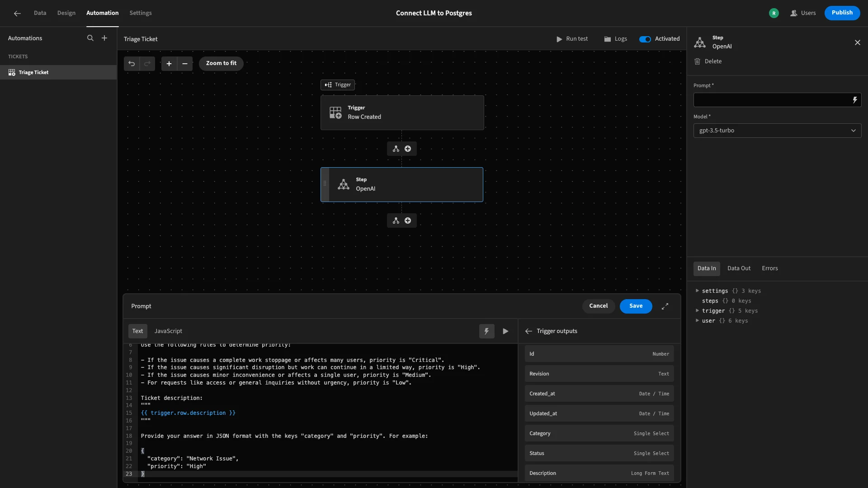
Task: Open the Users management
Action: pos(803,13)
